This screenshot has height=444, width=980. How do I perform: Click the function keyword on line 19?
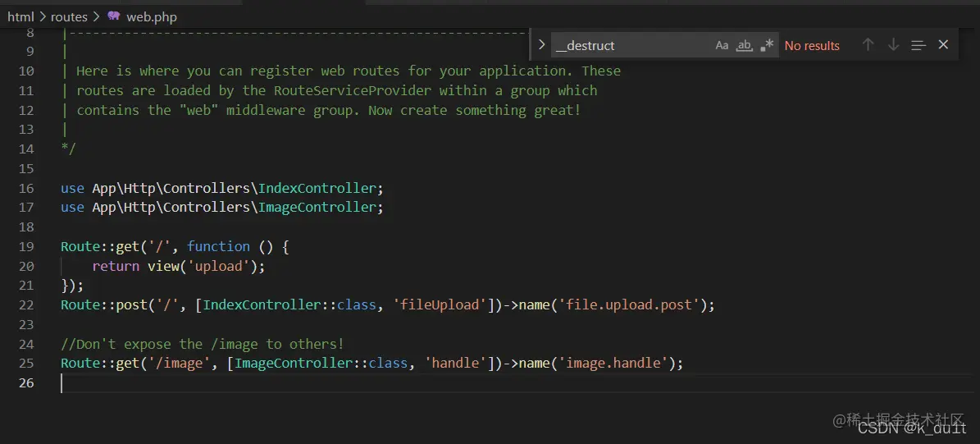coord(218,246)
